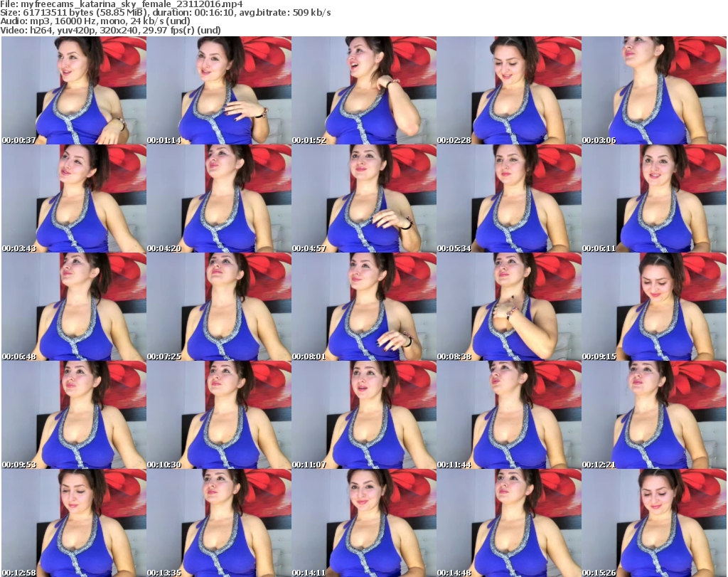The image size is (728, 577).
Task: Click the thumbnail at 00:09:15
Action: coord(654,307)
